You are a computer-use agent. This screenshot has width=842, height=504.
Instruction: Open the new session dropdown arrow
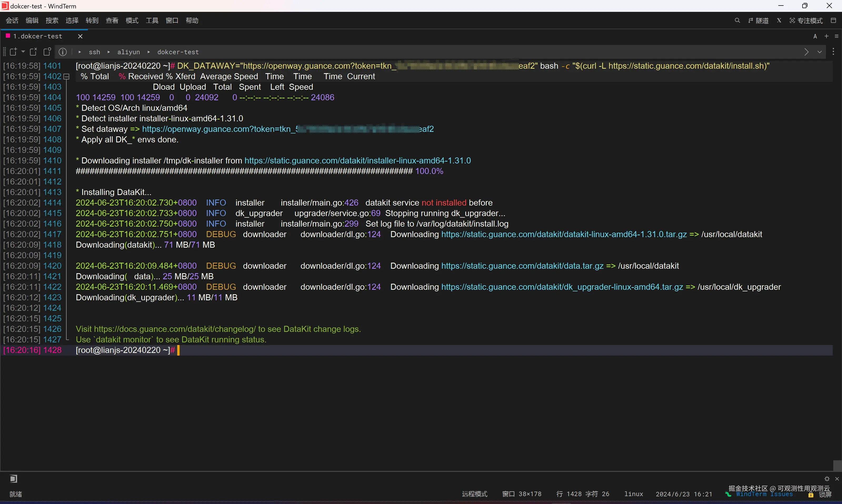(x=23, y=52)
